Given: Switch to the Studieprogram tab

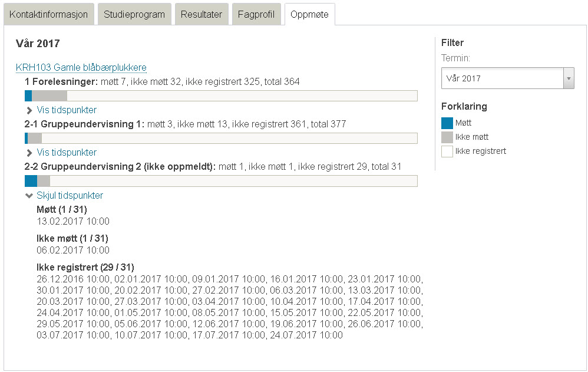Looking at the screenshot, I should pyautogui.click(x=134, y=14).
